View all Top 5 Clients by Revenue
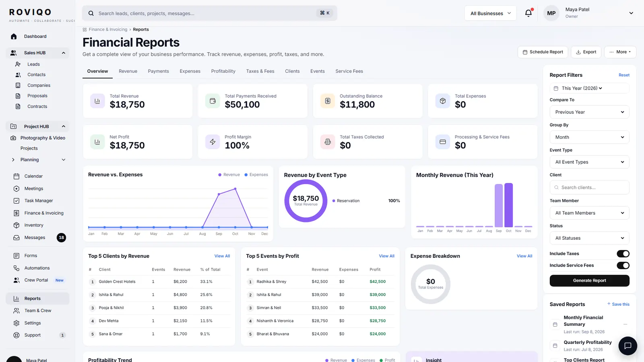Screen dimensions: 644x362 point(222,256)
